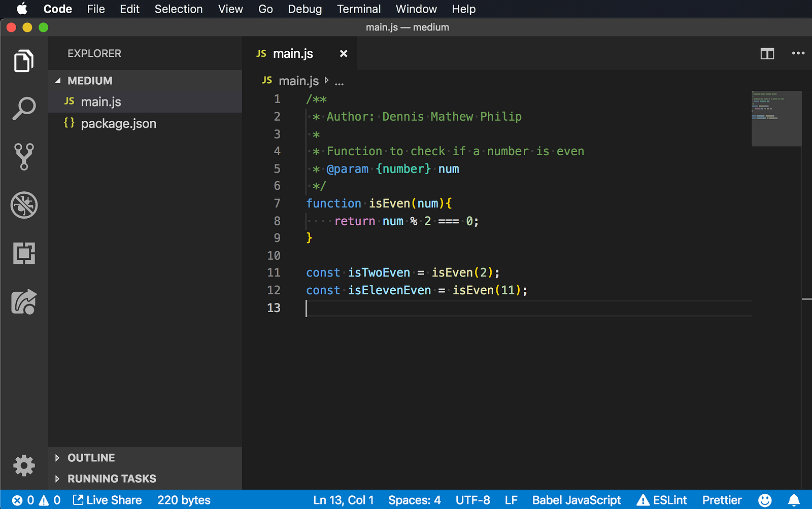Open the Debug bug icon in activity bar
The height and width of the screenshot is (509, 812).
(24, 205)
